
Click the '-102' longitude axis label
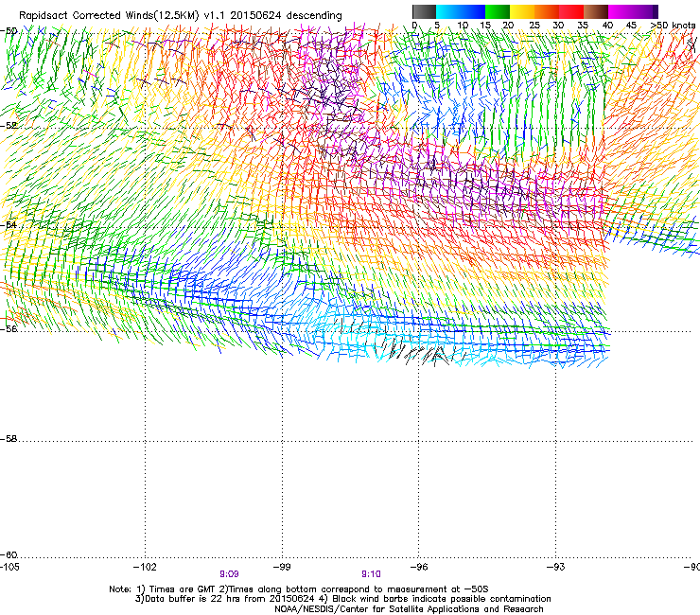145,567
